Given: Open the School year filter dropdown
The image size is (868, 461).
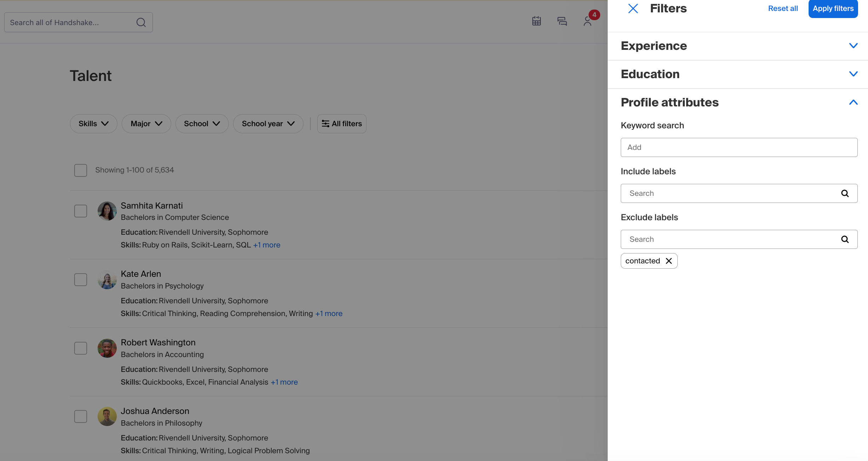Looking at the screenshot, I should (x=268, y=124).
